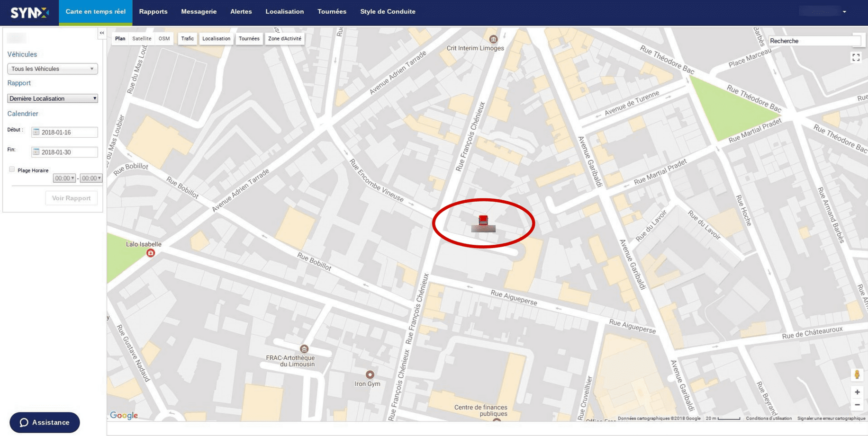868x436 pixels.
Task: Open calendar icon for Début date
Action: point(36,132)
